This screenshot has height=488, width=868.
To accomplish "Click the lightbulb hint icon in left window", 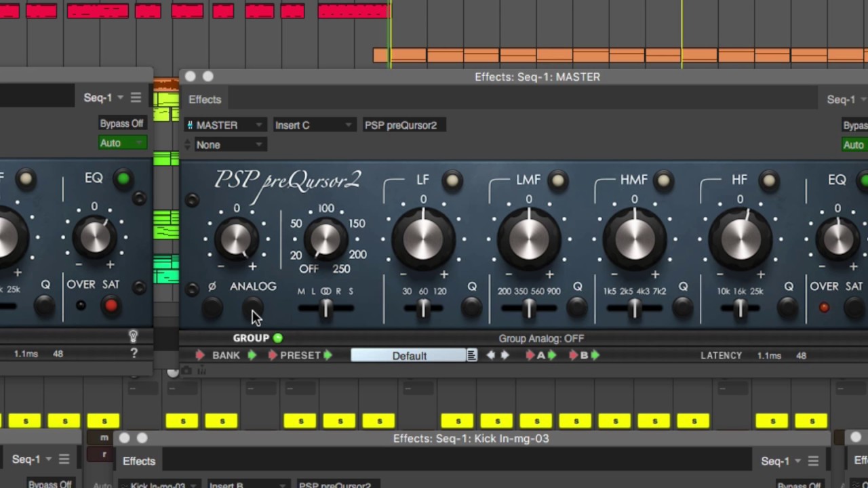I will click(134, 336).
